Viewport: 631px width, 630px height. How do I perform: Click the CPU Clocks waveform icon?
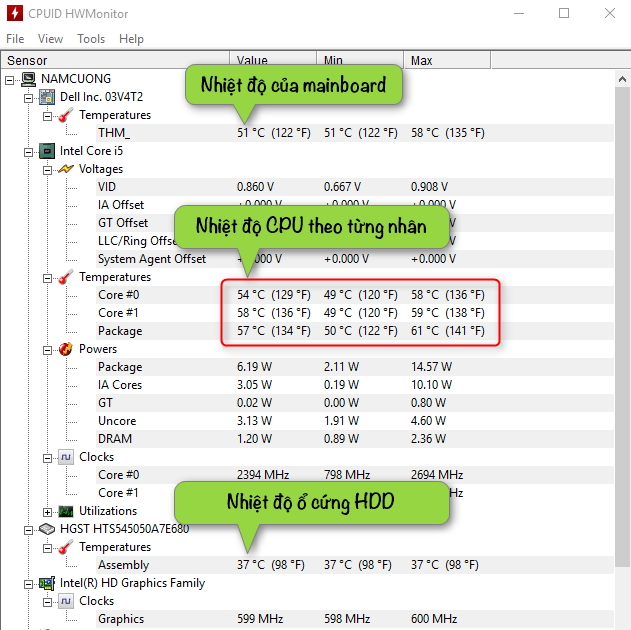pos(66,457)
